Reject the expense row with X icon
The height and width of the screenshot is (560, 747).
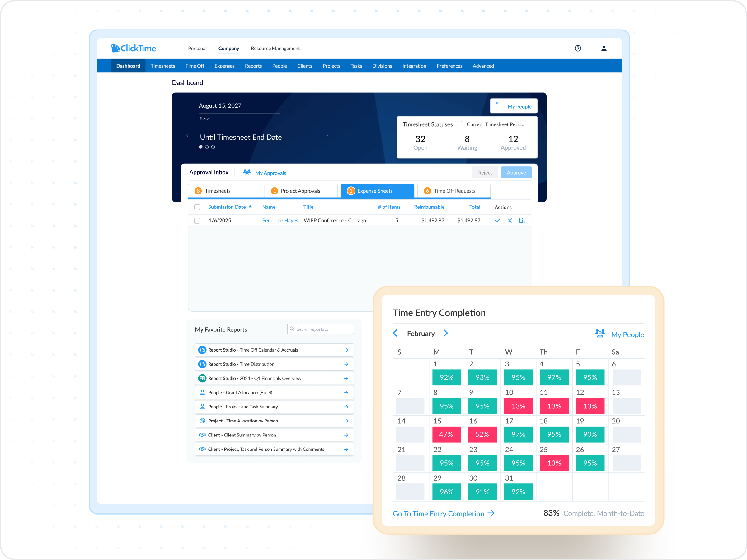click(510, 220)
